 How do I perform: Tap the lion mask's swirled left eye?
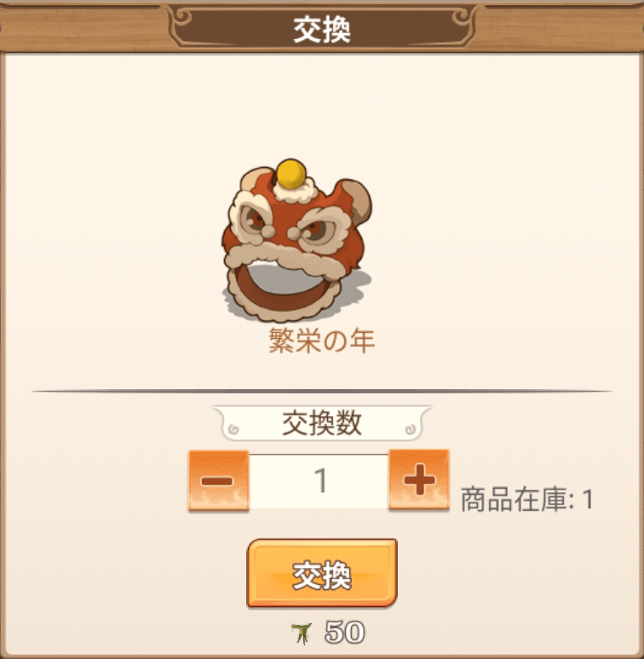click(256, 218)
